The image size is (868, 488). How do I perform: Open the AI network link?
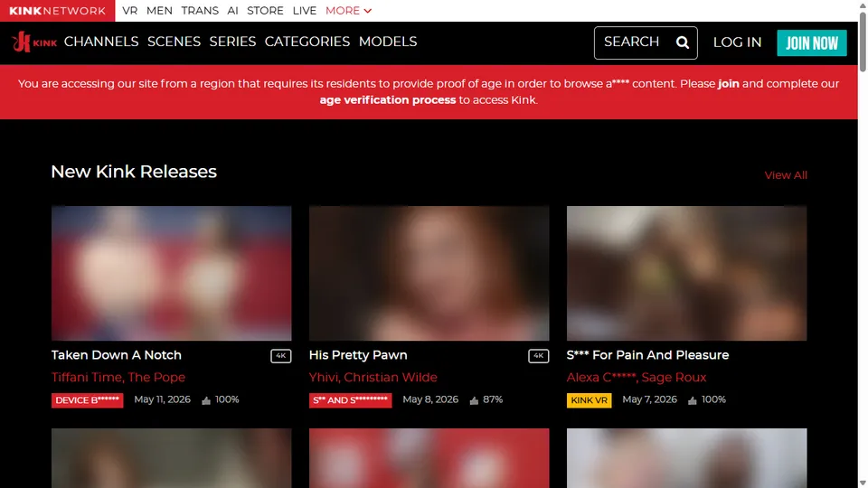[232, 11]
